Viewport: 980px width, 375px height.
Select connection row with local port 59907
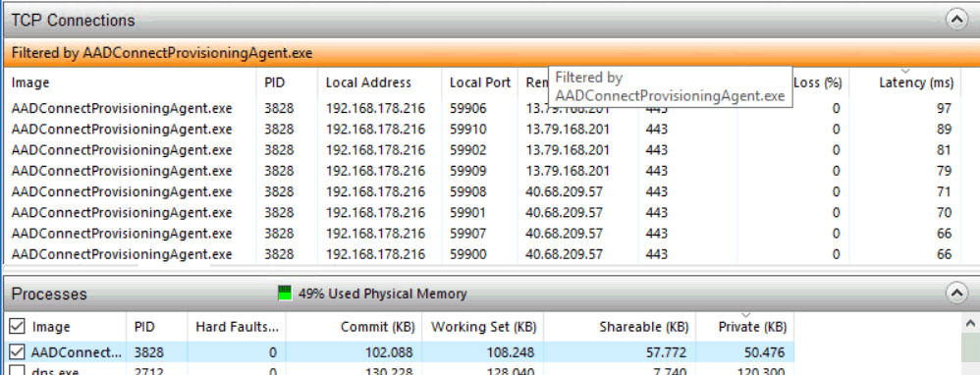pyautogui.click(x=481, y=233)
